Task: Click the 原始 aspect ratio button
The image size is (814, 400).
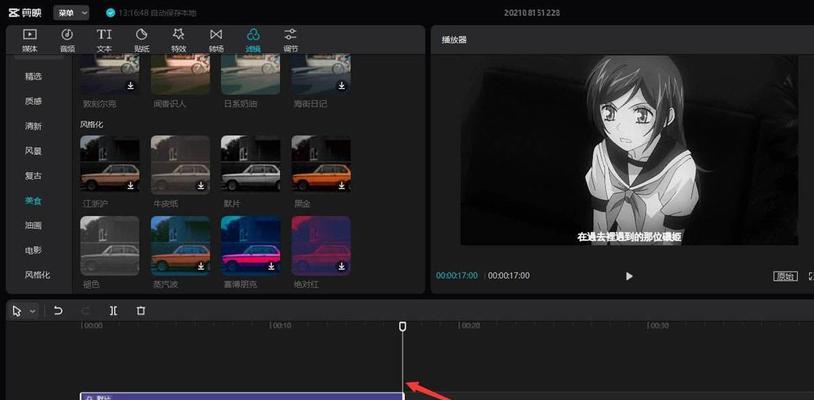Action: 785,276
